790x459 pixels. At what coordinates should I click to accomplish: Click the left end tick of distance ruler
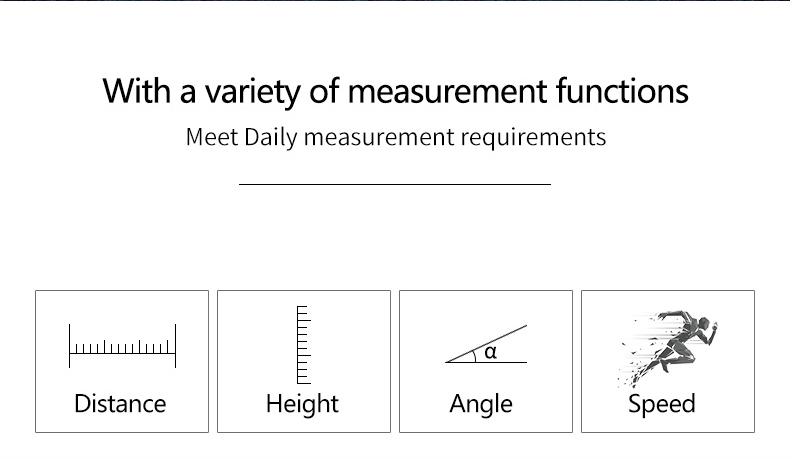(x=70, y=346)
